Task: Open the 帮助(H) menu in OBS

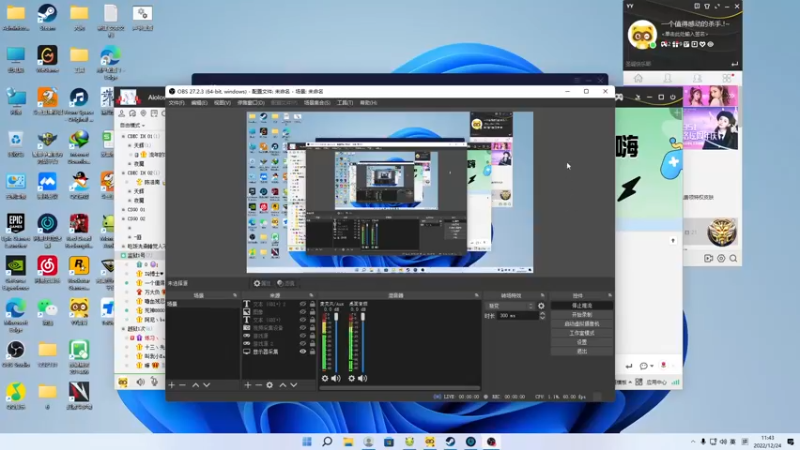Action: (x=368, y=103)
